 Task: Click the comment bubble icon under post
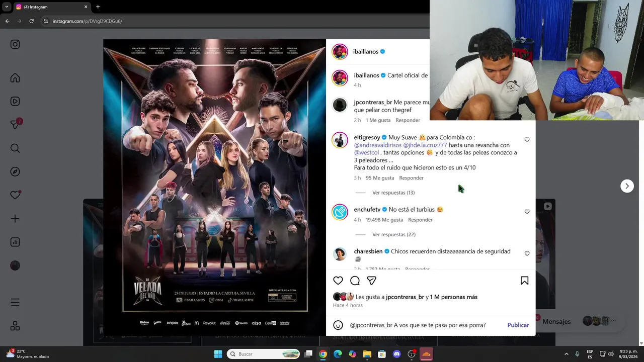pyautogui.click(x=355, y=281)
